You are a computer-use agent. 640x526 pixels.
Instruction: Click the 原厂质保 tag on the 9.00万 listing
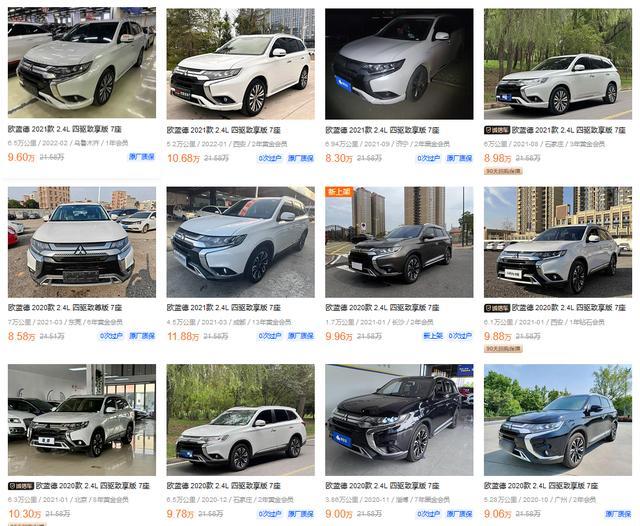460,514
